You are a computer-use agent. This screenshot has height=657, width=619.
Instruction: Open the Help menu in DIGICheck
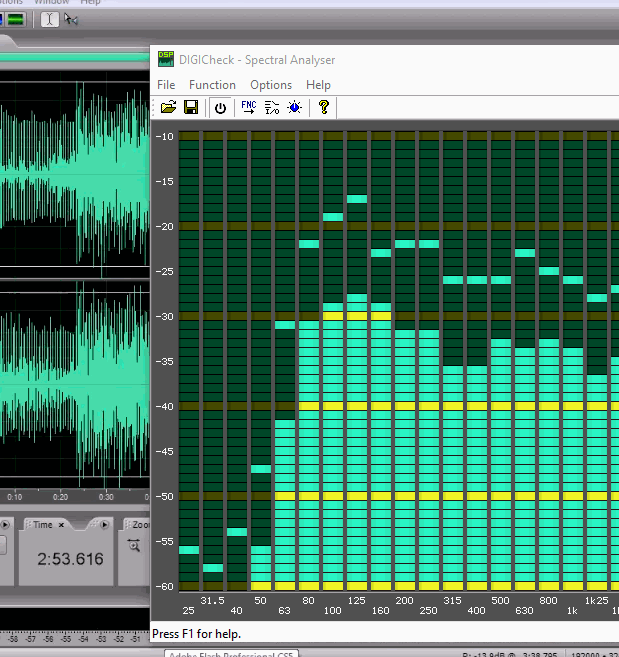[318, 85]
